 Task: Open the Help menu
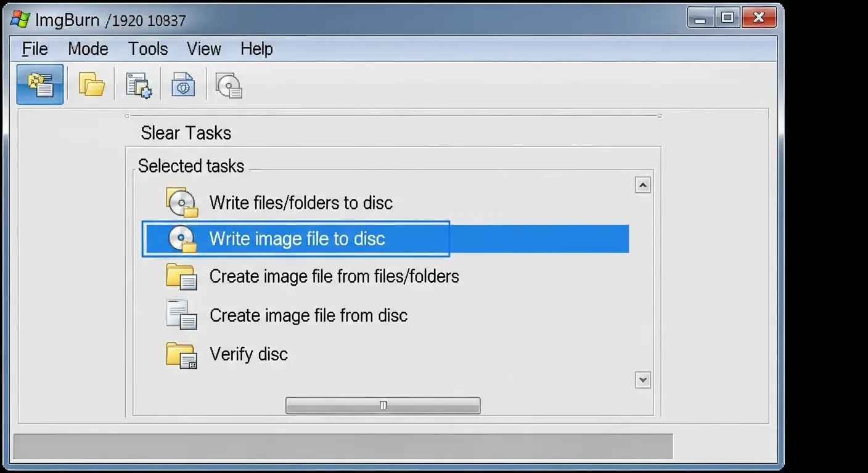pos(256,49)
